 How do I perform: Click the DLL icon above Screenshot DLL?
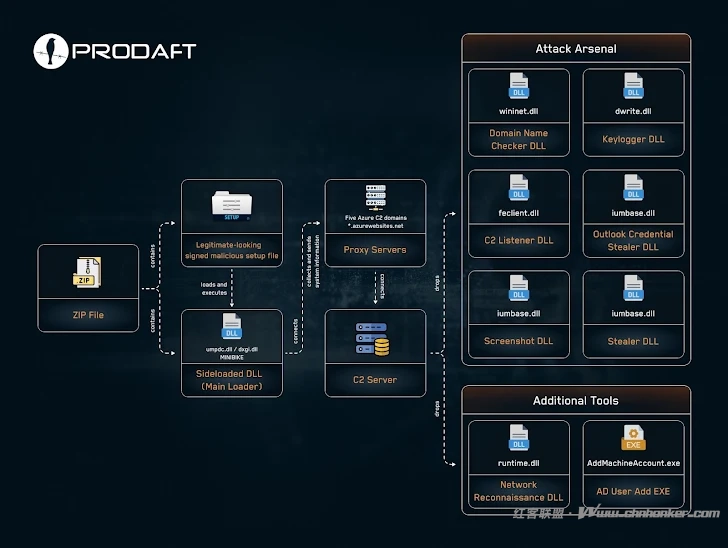pos(519,290)
